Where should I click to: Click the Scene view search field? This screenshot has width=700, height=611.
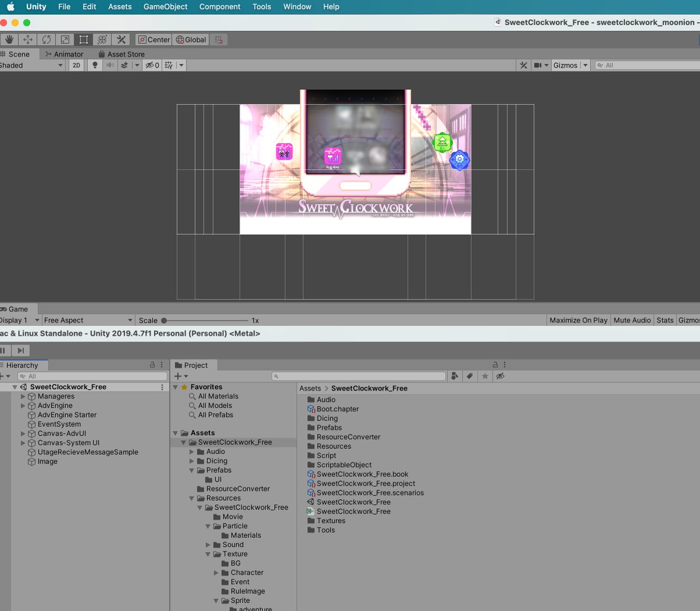[x=647, y=65]
